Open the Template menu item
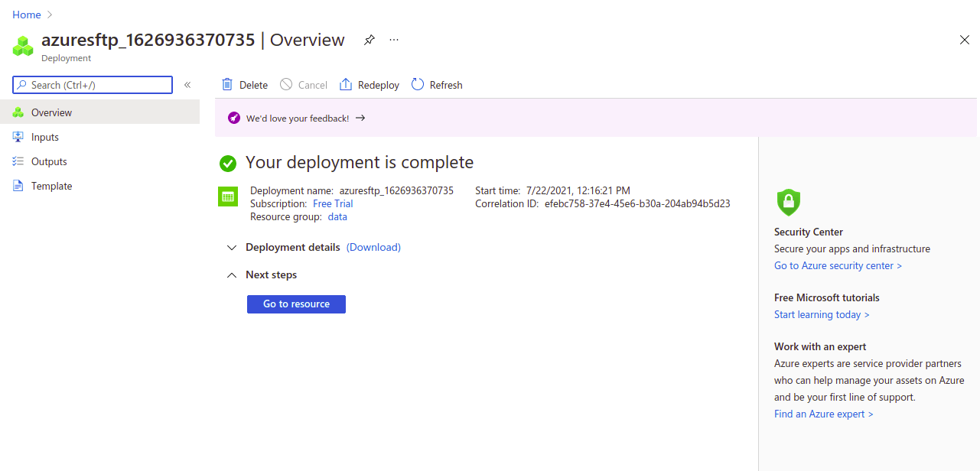980x471 pixels. [x=99, y=186]
